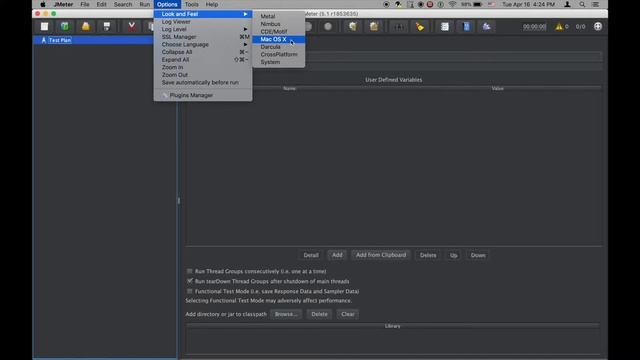Click the Cut scissors toolbar icon
The height and width of the screenshot is (360, 640).
pos(131,27)
